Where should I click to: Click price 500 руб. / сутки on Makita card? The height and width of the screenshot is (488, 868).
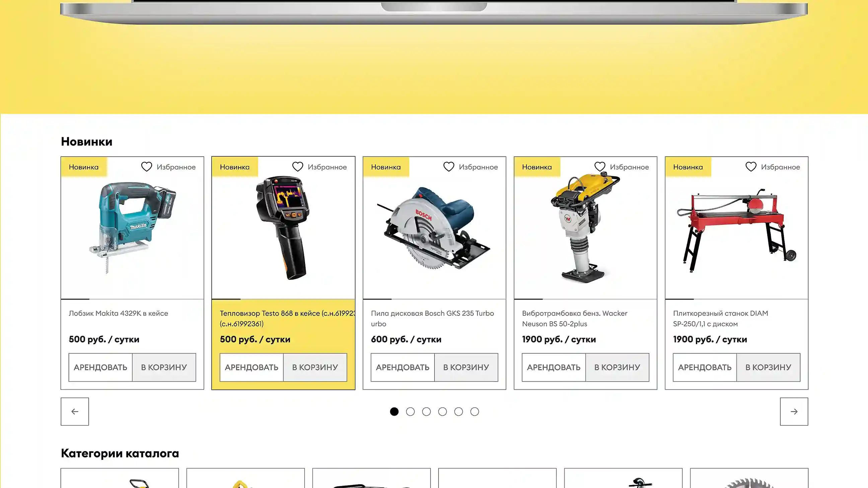(x=104, y=339)
